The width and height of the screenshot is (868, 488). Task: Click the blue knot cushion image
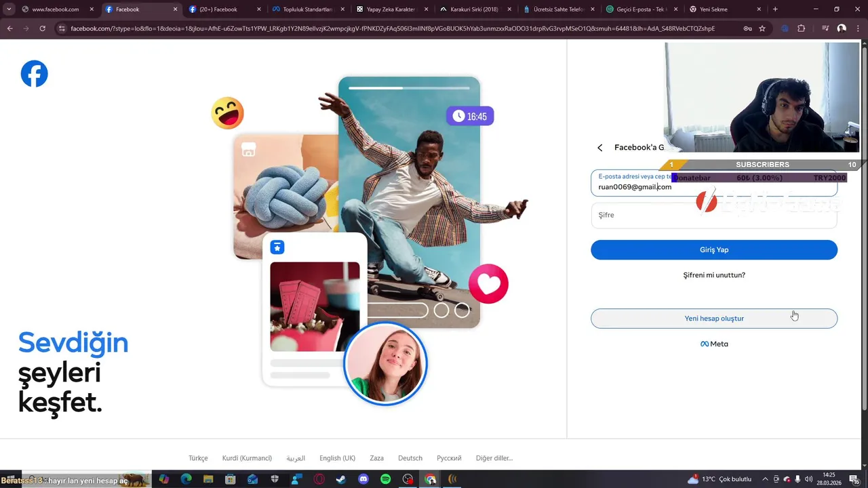coord(285,197)
